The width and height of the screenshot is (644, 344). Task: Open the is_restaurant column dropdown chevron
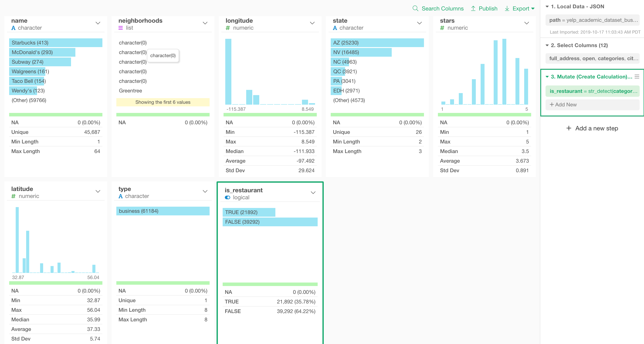[x=313, y=192]
